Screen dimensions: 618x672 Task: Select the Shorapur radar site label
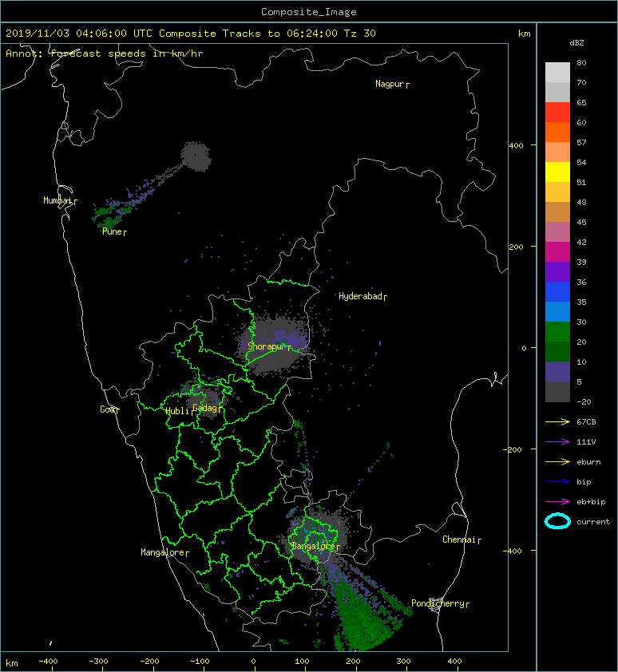tap(269, 346)
